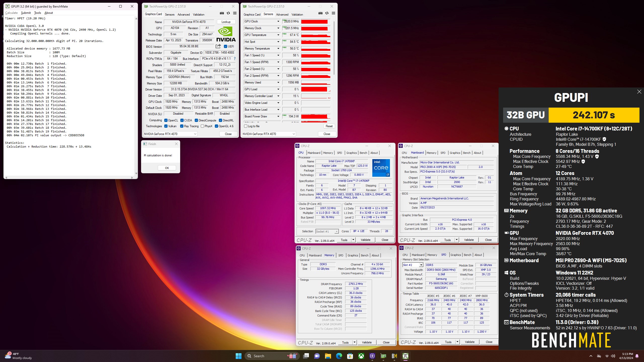Open the Tools menu in GPUPI
Screen dimensions: 644x362
pos(37,13)
